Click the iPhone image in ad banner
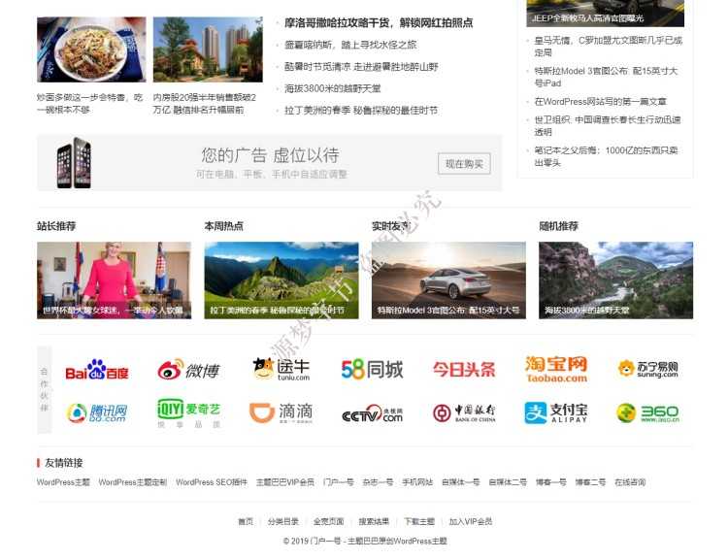This screenshot has height=560, width=728. point(74,162)
